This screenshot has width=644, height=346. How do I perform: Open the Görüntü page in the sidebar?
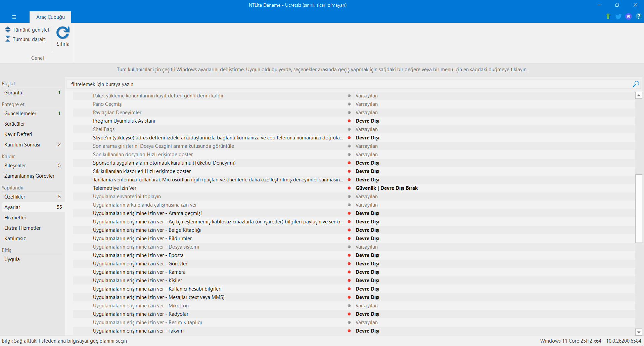[x=32, y=93]
